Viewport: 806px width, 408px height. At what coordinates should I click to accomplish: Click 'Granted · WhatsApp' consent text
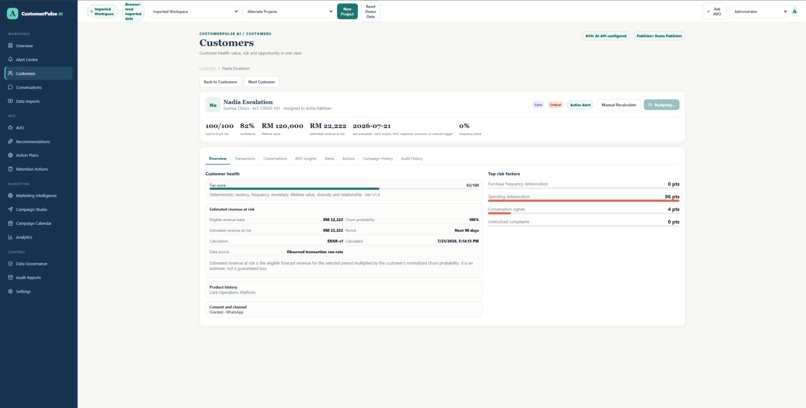coord(226,312)
